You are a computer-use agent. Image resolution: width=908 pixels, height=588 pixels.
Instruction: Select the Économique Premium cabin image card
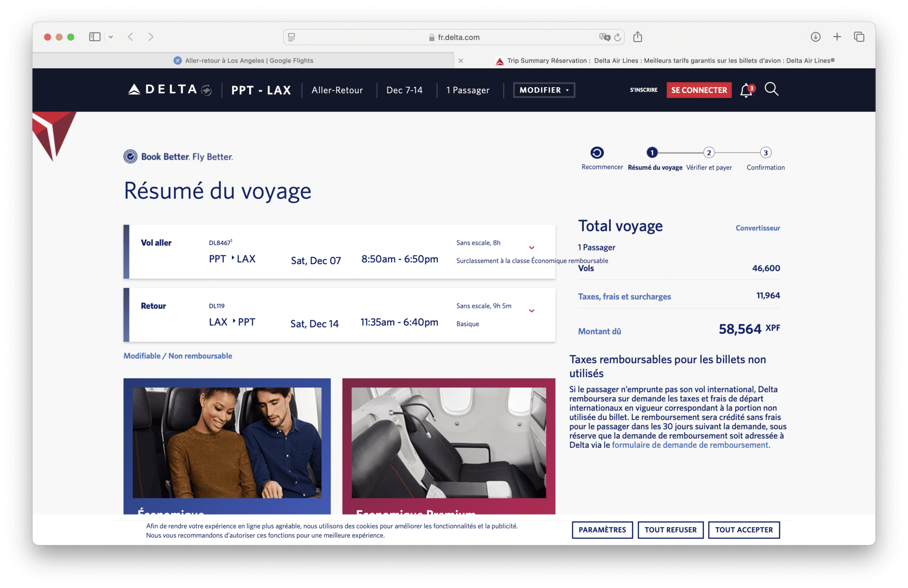(449, 446)
